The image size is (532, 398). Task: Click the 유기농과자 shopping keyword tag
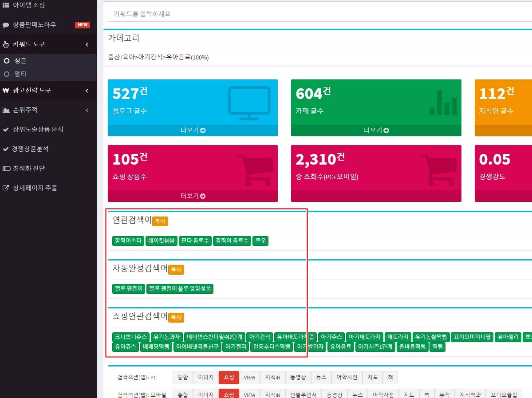tap(166, 337)
